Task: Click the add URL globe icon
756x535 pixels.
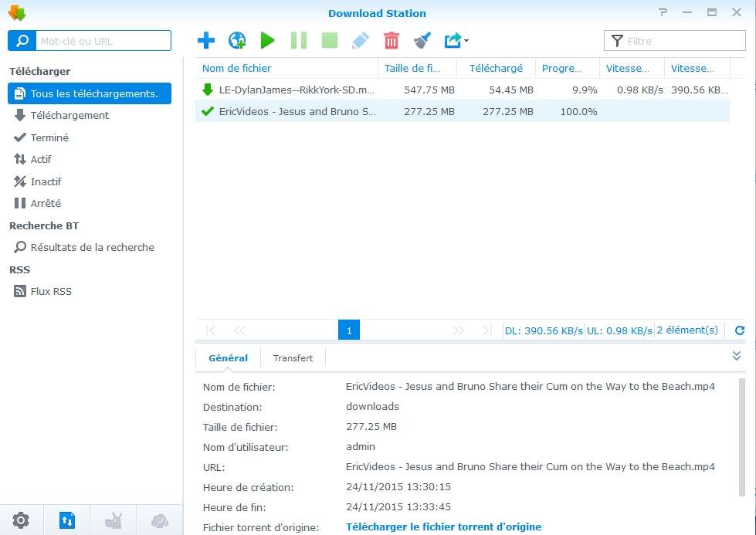Action: tap(237, 40)
